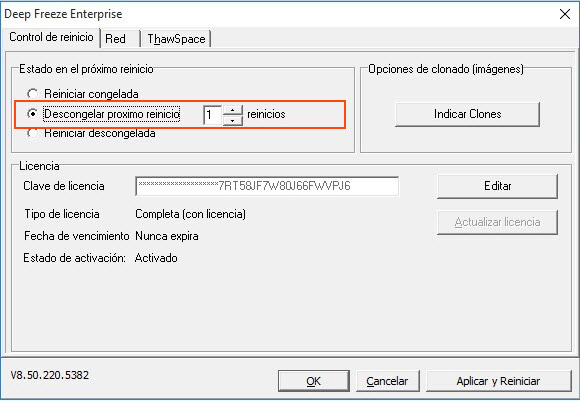Switch to the Red tab
Viewport: 580px width, 401px height.
120,38
